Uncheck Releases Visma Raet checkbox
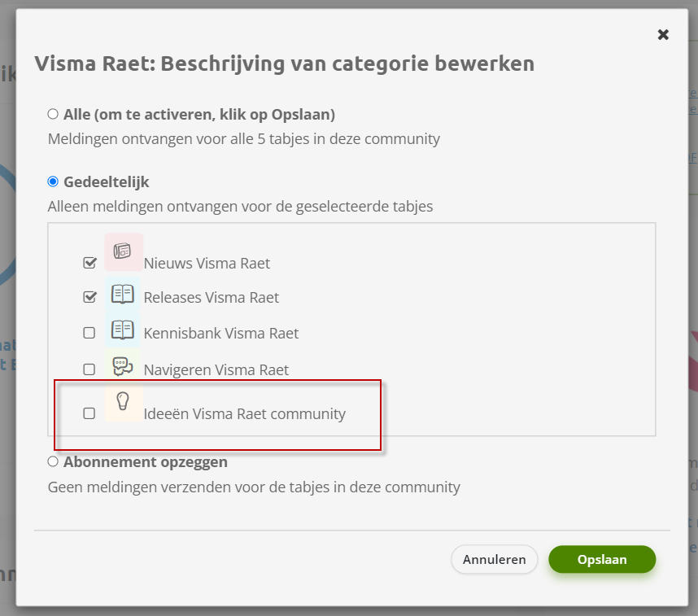The height and width of the screenshot is (616, 698). point(89,297)
